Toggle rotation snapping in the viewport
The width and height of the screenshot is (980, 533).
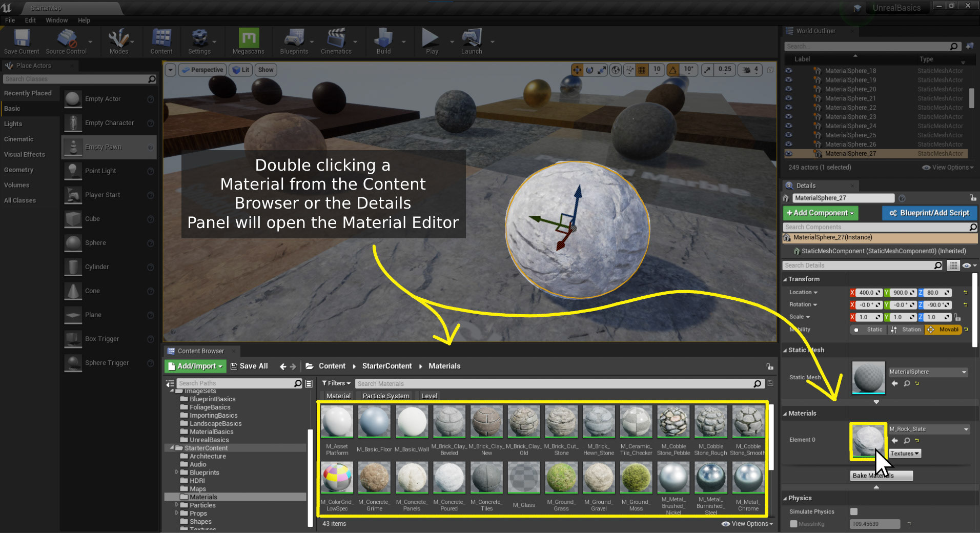(x=673, y=70)
